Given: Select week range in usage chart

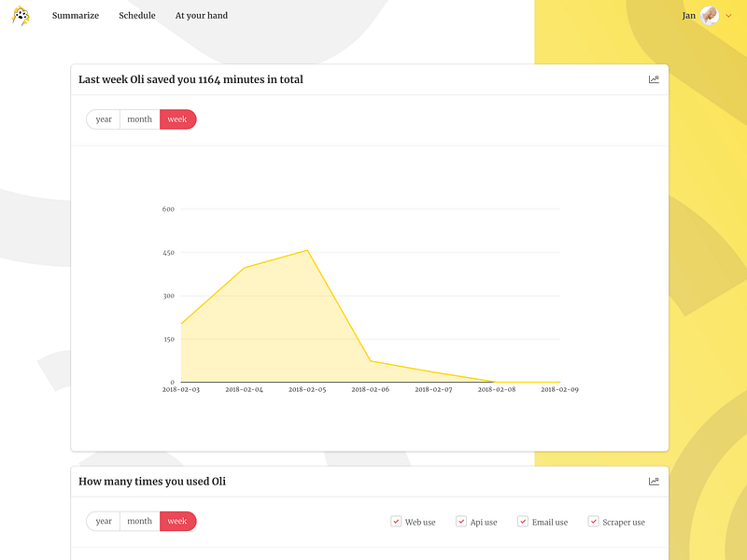Looking at the screenshot, I should 177,521.
